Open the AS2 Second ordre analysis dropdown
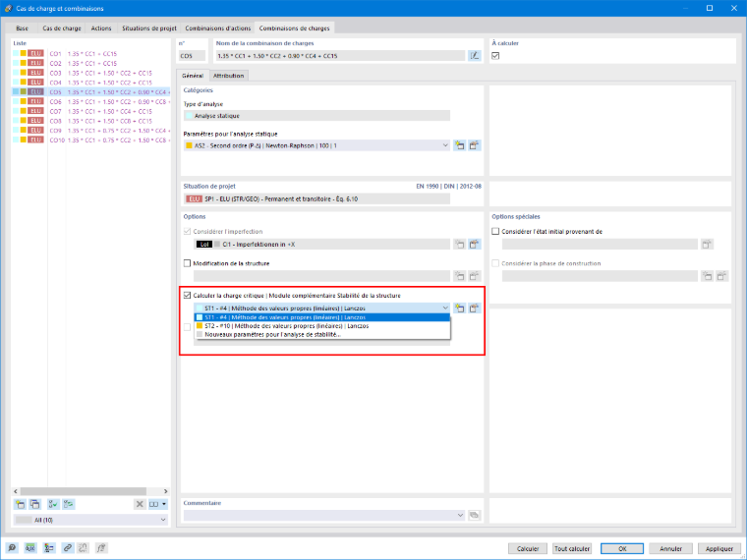Image resolution: width=747 pixels, height=560 pixels. click(x=316, y=145)
